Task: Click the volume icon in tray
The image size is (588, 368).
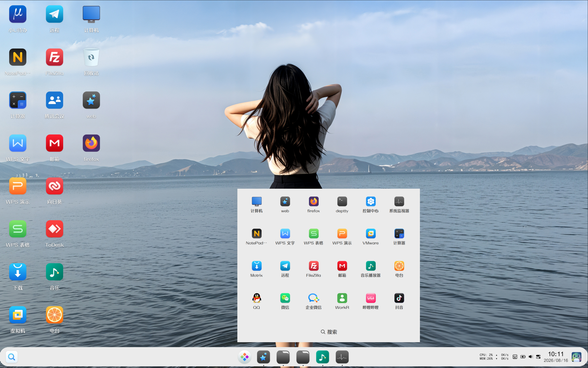Action: (x=531, y=357)
